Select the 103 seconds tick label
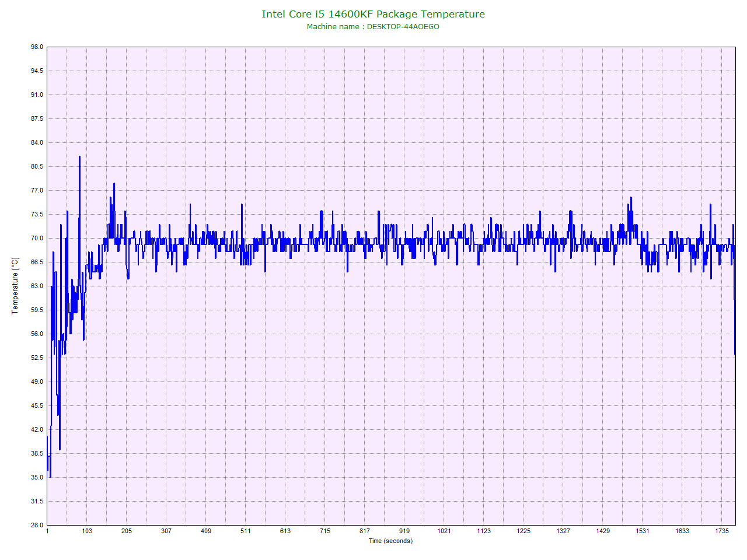Viewport: 747px width, 560px height. 87,531
